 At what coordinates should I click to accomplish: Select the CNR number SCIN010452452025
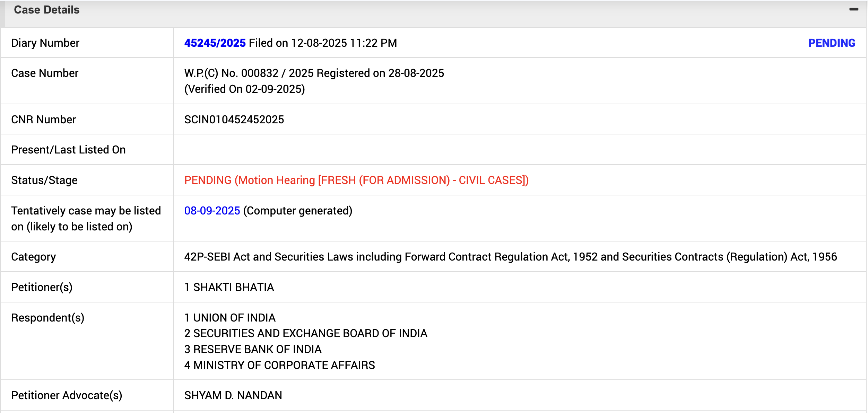(x=234, y=120)
